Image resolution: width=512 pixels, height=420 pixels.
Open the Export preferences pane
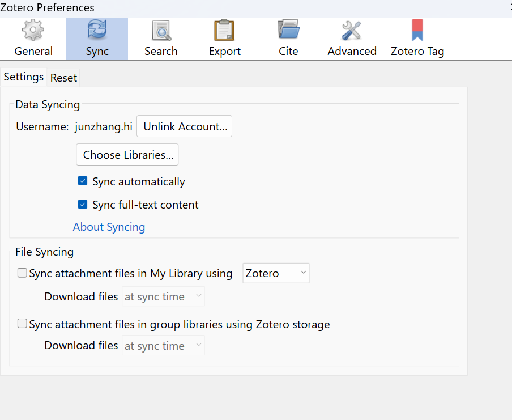coord(225,39)
